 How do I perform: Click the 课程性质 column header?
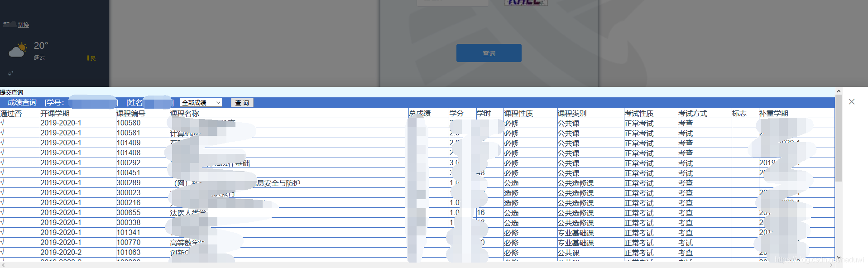518,114
